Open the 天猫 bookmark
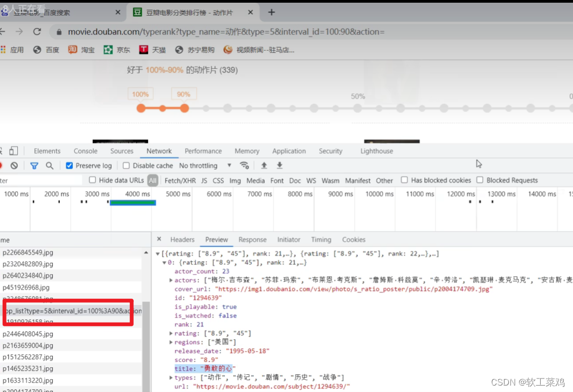The width and height of the screenshot is (573, 392). click(x=153, y=50)
